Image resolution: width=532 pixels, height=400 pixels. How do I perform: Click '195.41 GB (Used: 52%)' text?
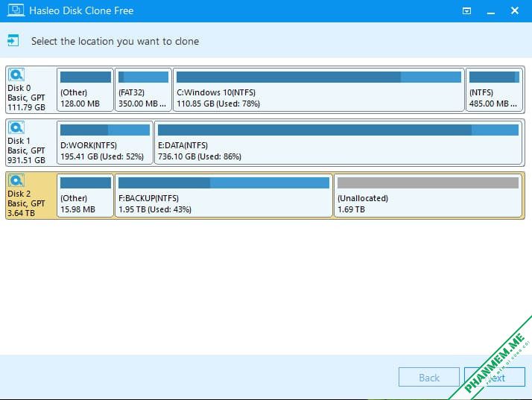coord(102,156)
